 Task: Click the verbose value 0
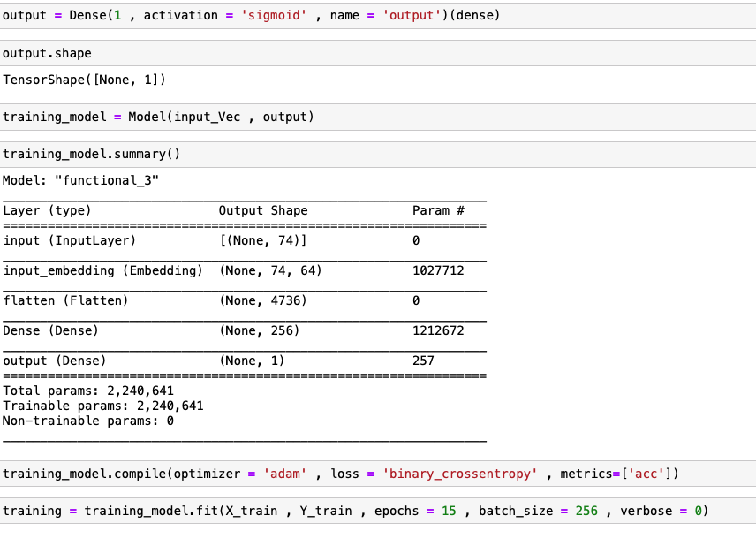(698, 511)
